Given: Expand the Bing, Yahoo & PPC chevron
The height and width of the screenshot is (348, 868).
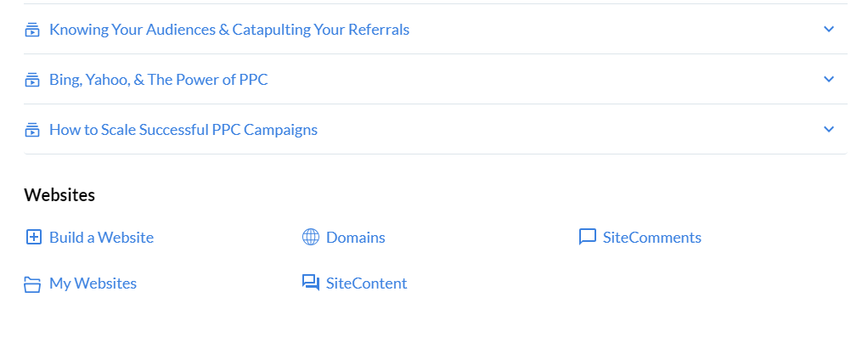Looking at the screenshot, I should [x=829, y=79].
